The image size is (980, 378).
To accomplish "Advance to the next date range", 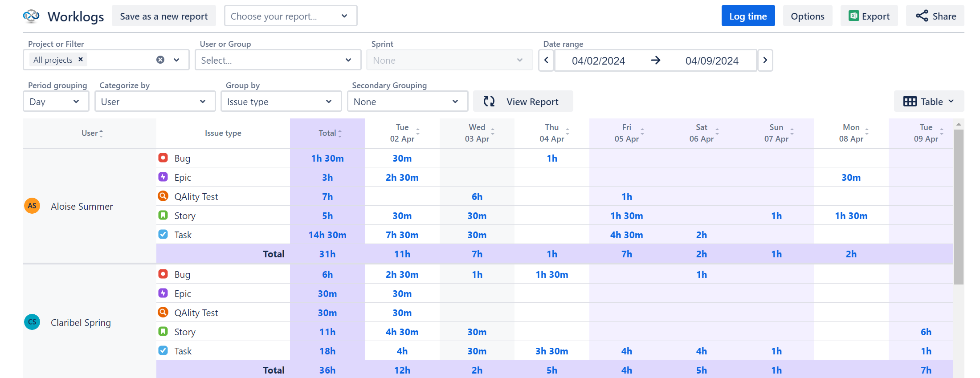I will coord(765,60).
